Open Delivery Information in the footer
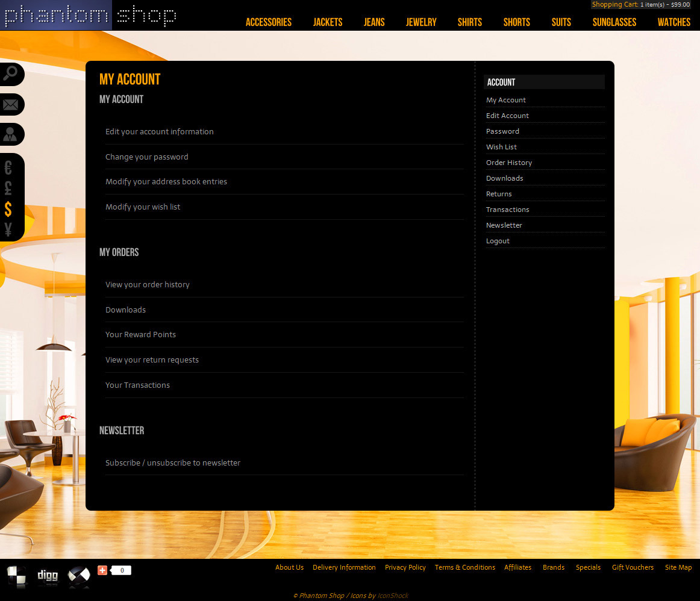The width and height of the screenshot is (700, 601). (344, 567)
